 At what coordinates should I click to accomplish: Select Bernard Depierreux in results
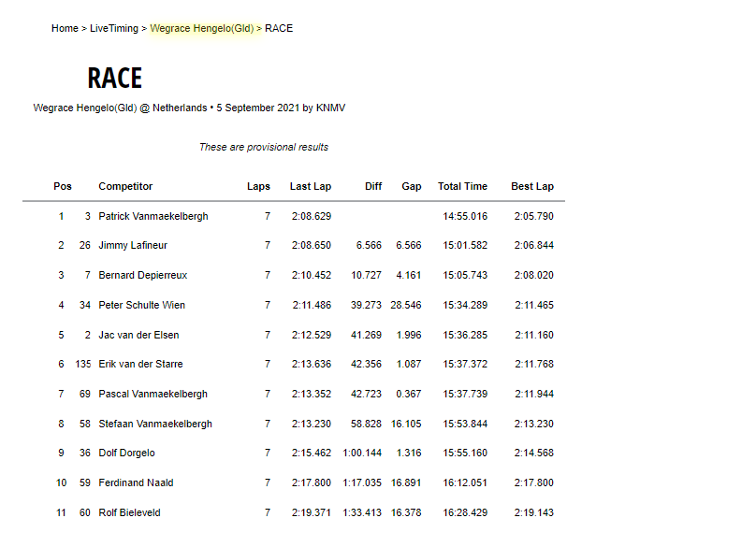coord(142,276)
